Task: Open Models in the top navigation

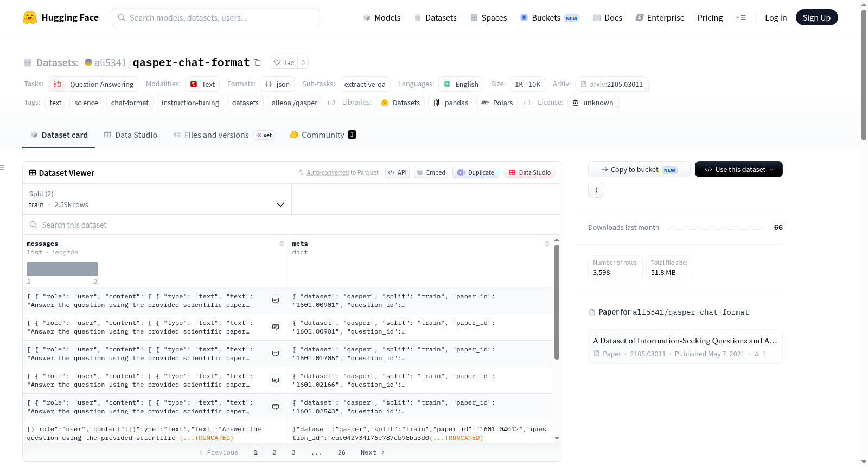Action: point(381,17)
